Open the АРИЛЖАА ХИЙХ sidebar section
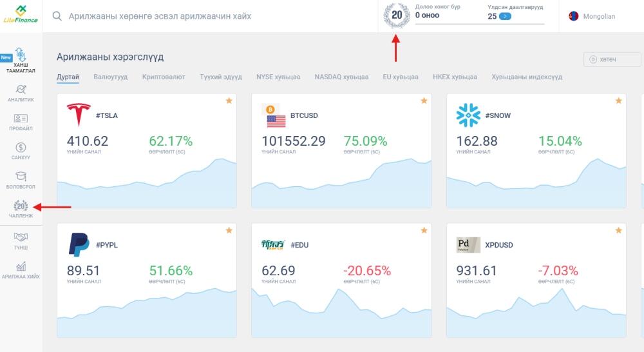Viewport: 644px width, 352px height. tap(21, 270)
